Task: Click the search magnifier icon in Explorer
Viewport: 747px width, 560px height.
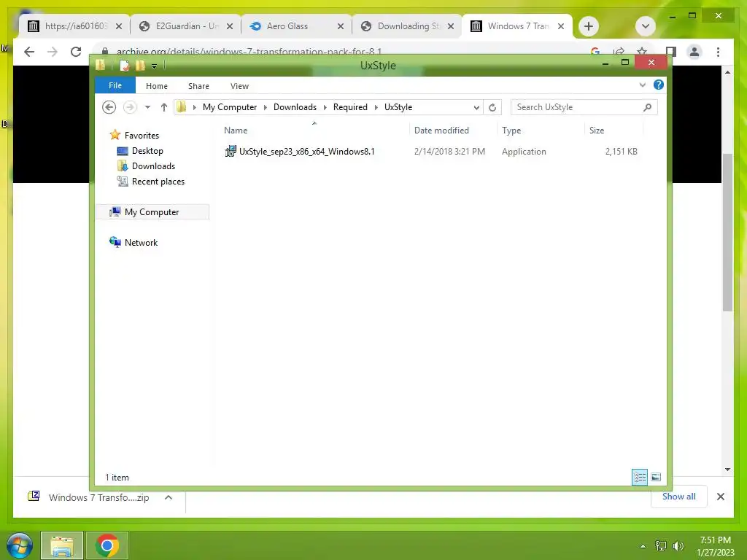Action: tap(648, 107)
